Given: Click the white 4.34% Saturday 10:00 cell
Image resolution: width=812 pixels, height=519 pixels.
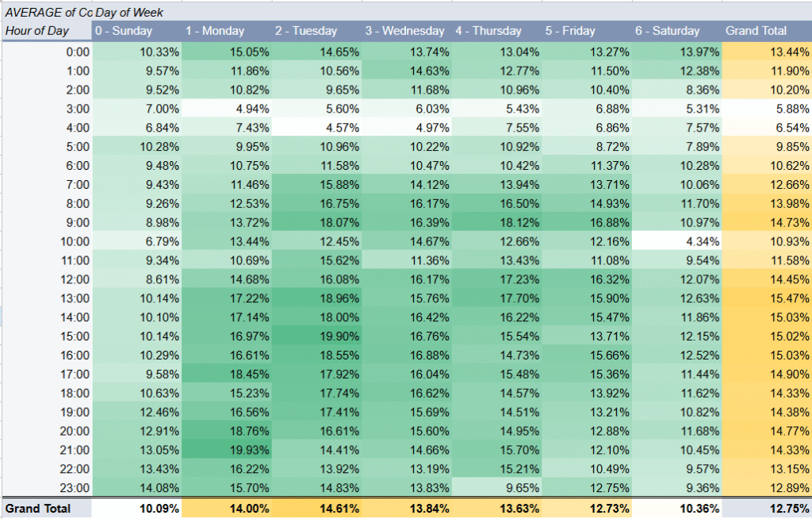Looking at the screenshot, I should pyautogui.click(x=678, y=240).
